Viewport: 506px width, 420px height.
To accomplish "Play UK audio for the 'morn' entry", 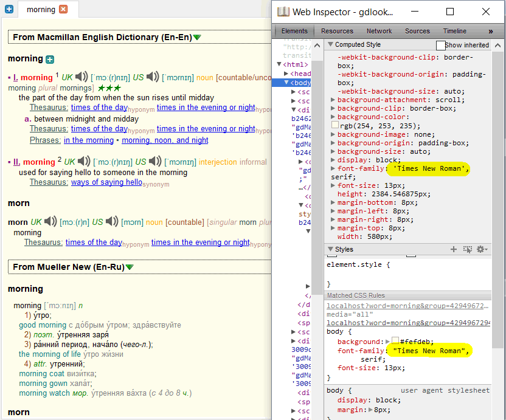I will coord(50,222).
